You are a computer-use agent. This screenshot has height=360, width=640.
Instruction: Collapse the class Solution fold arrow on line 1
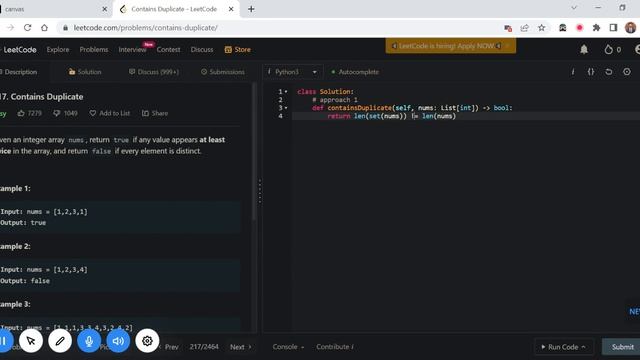coord(286,92)
